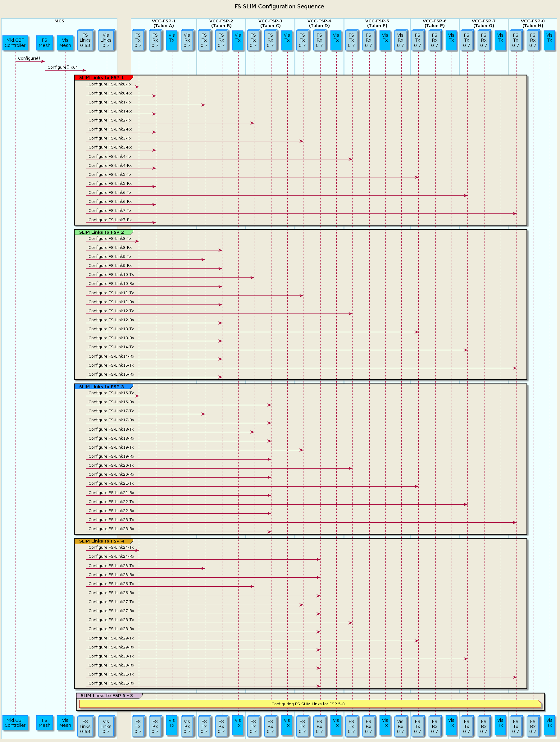Click the 'VCC-FSP-2 (Talon B)' group header
Viewport: 560px width, 742px height.
point(221,23)
